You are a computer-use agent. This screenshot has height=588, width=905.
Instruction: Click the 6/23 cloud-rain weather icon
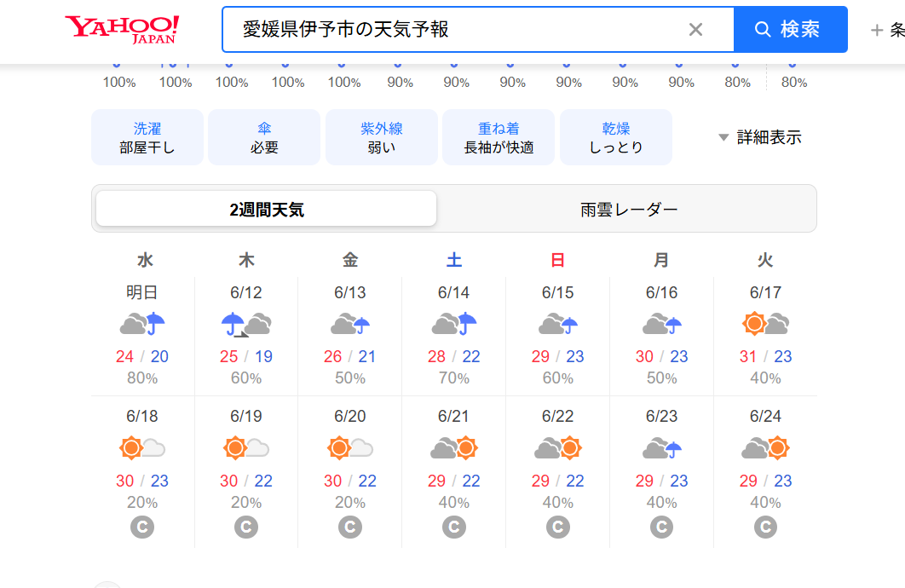click(661, 447)
